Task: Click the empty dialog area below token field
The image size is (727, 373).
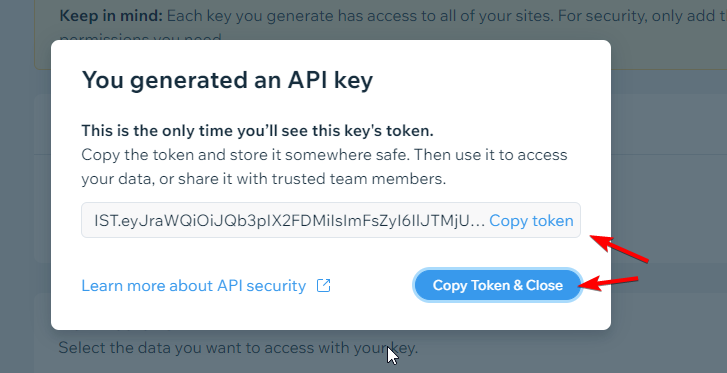Action: coord(331,253)
